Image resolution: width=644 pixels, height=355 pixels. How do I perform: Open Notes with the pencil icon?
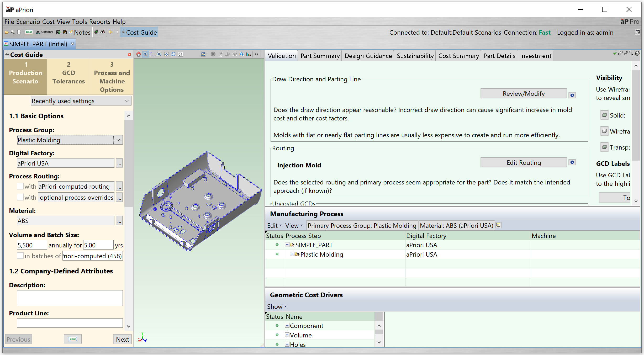[x=80, y=32]
